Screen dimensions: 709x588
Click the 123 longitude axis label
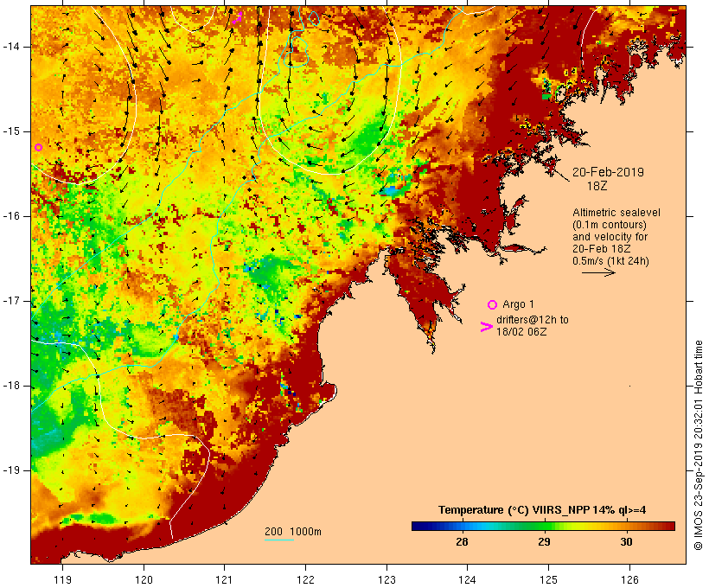coord(386,579)
